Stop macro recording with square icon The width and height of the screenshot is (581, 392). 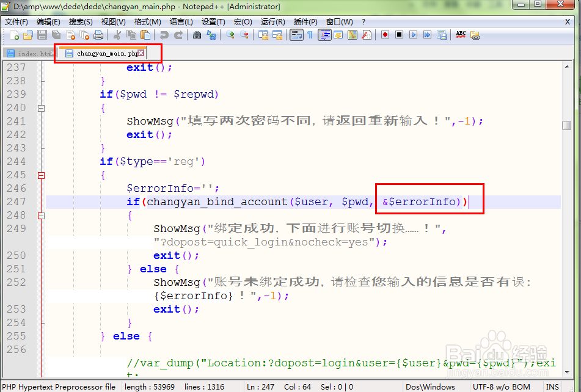(399, 35)
